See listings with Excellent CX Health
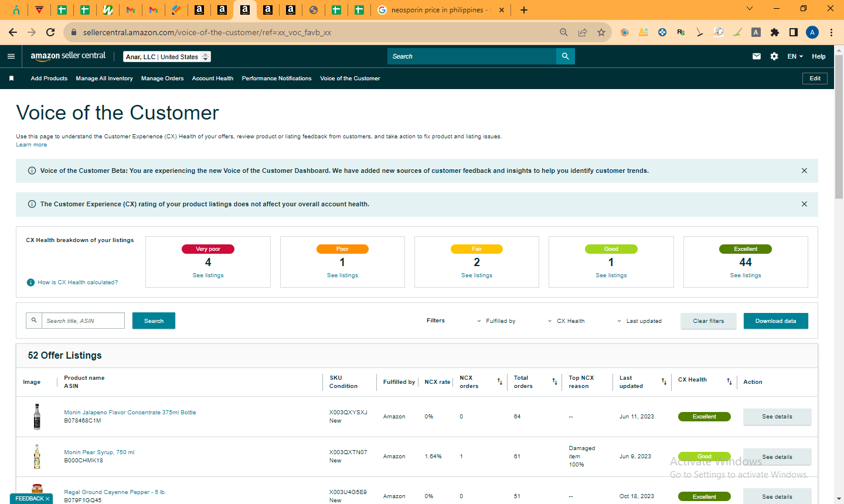The image size is (844, 504). point(746,275)
